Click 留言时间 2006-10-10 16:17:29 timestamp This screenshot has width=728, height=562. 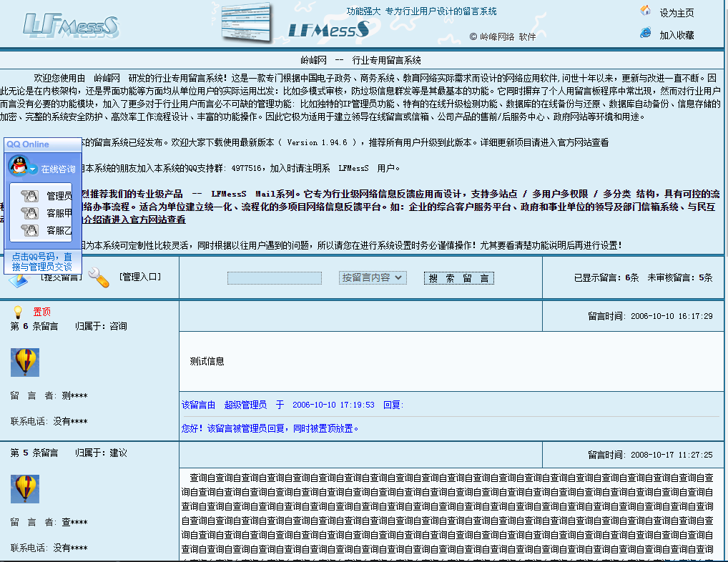pos(650,316)
